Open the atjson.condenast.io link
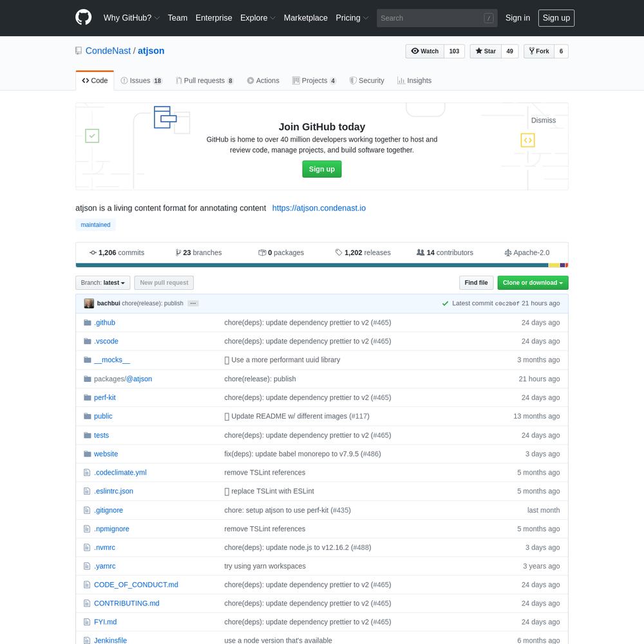 point(319,208)
